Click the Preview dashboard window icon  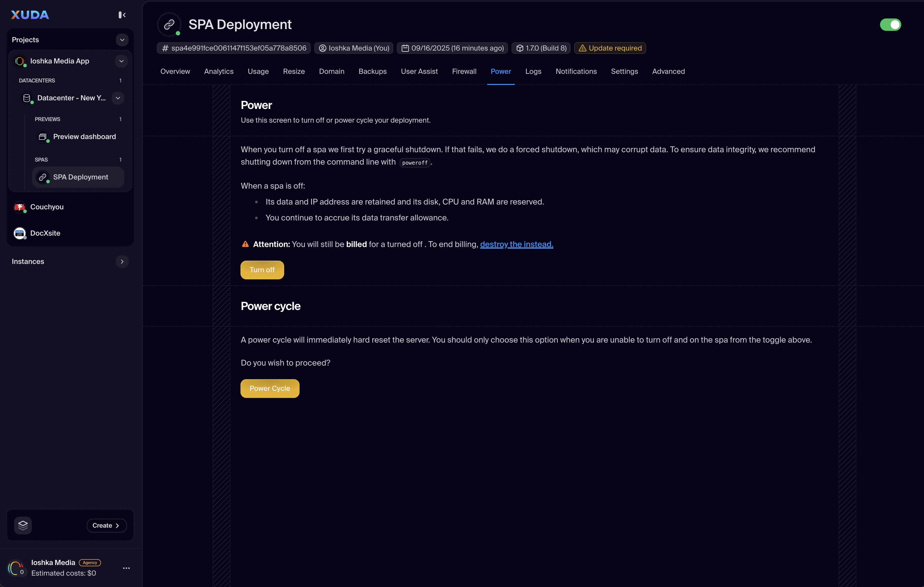coord(43,137)
